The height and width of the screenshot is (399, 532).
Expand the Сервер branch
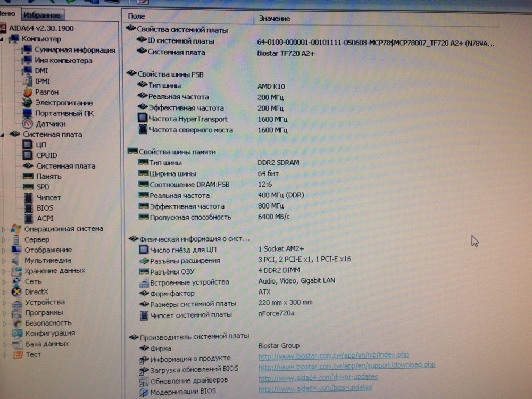tap(4, 239)
